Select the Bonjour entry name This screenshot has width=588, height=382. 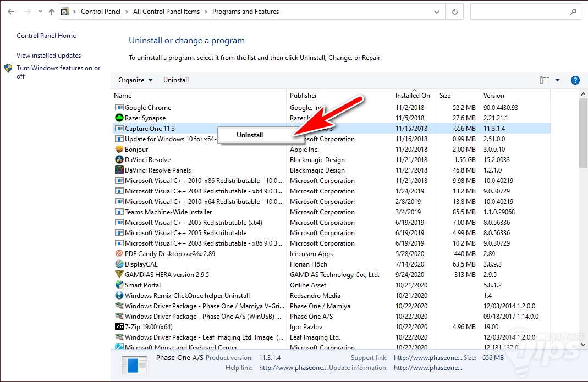coord(136,150)
